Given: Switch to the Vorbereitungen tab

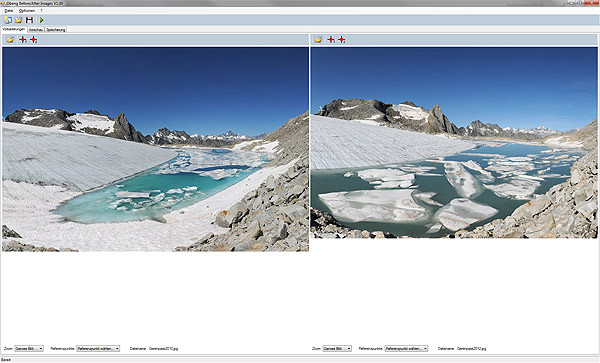Looking at the screenshot, I should 14,29.
